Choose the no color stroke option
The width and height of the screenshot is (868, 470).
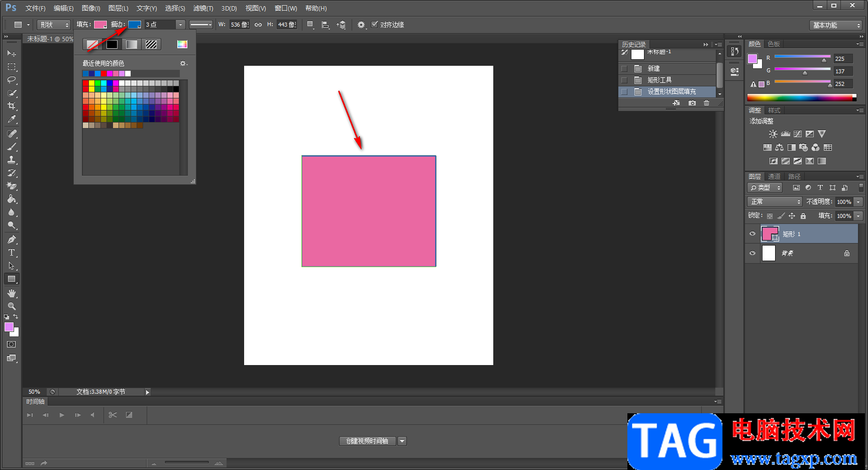pyautogui.click(x=92, y=45)
